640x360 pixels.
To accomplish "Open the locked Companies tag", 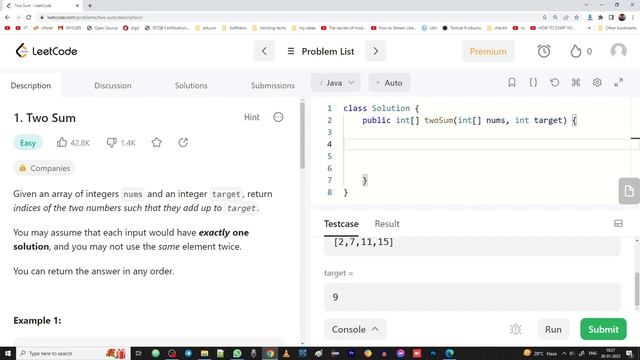I will pyautogui.click(x=44, y=168).
